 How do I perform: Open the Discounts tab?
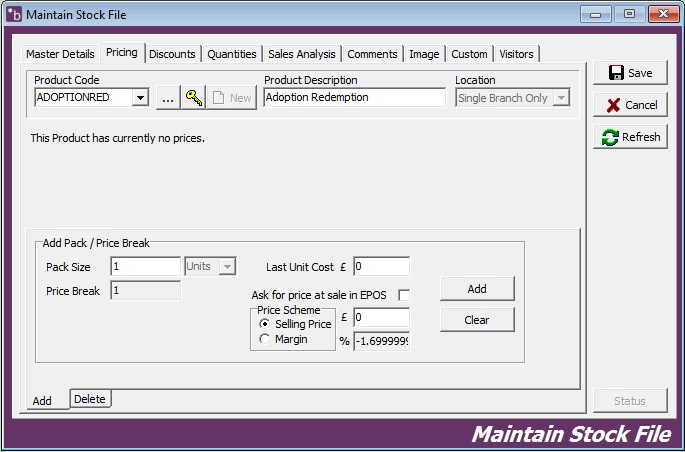pos(172,54)
